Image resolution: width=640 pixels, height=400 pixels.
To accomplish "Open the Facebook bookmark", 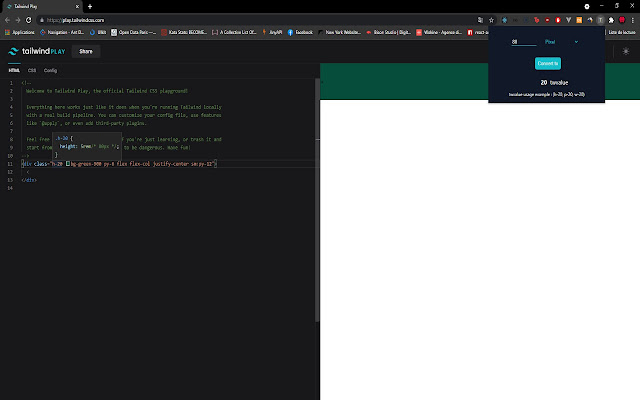I will click(x=300, y=32).
